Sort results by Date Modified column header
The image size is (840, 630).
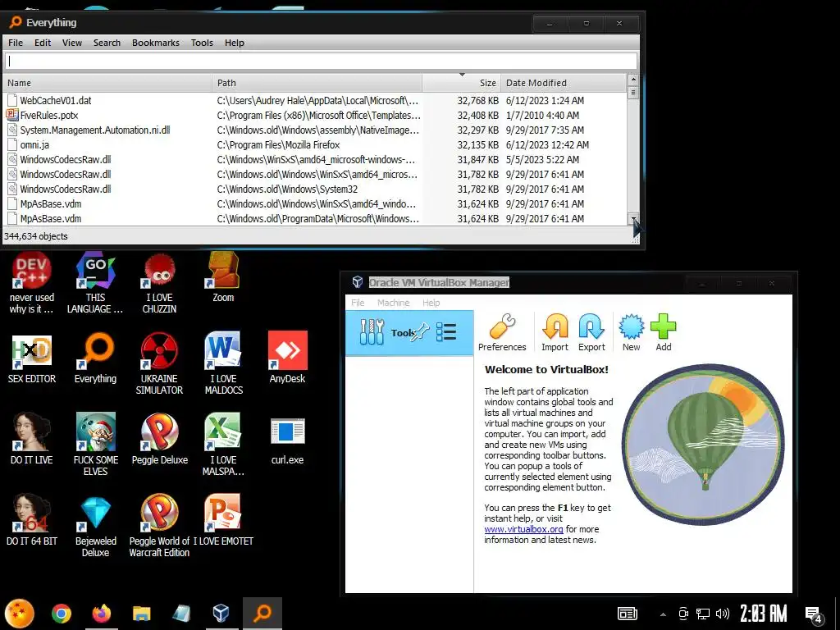tap(563, 83)
